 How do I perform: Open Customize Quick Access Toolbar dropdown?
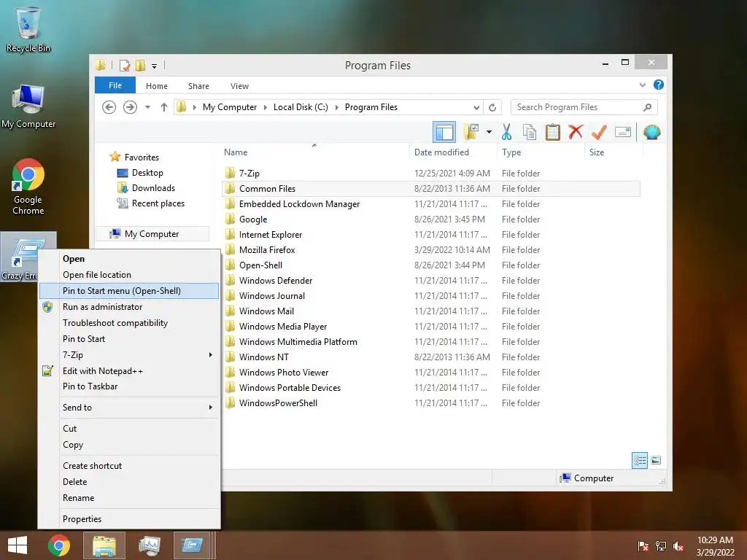154,66
